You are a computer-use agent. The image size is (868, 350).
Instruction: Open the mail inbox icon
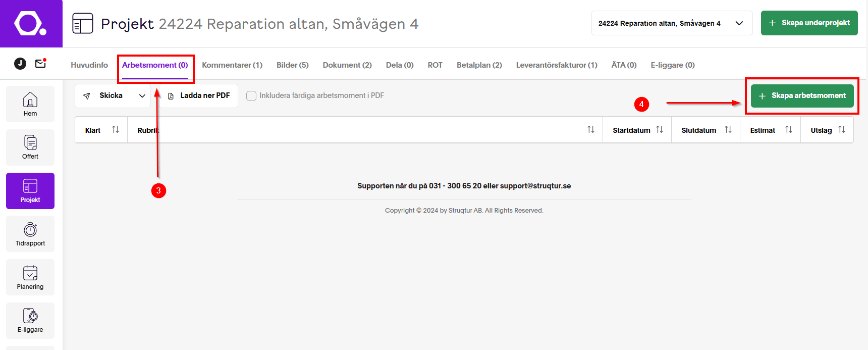(40, 64)
